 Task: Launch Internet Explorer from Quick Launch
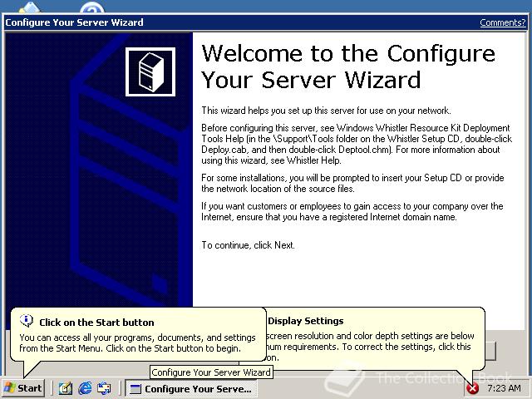coord(85,388)
